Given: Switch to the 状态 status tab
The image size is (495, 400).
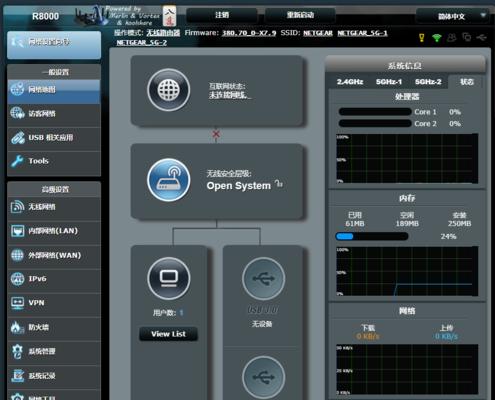Looking at the screenshot, I should tap(467, 82).
